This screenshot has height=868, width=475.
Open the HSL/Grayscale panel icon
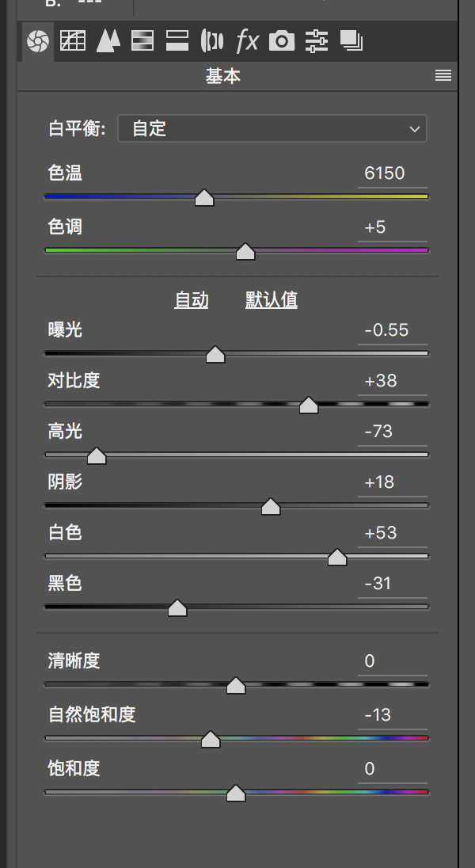(142, 40)
